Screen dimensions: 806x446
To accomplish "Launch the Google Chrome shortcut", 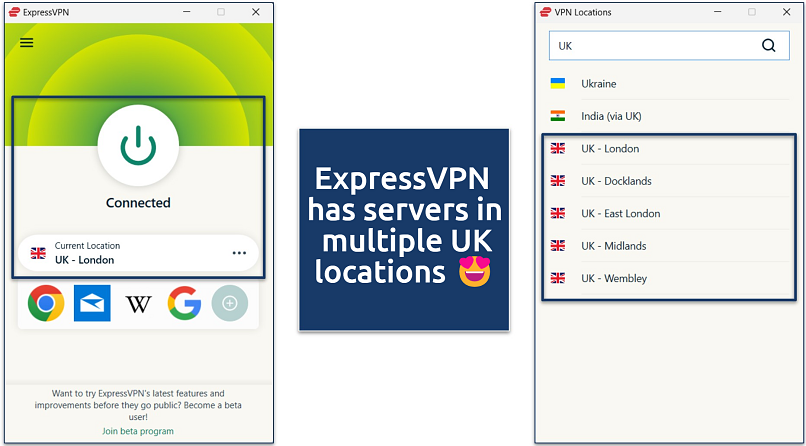I will coord(46,303).
